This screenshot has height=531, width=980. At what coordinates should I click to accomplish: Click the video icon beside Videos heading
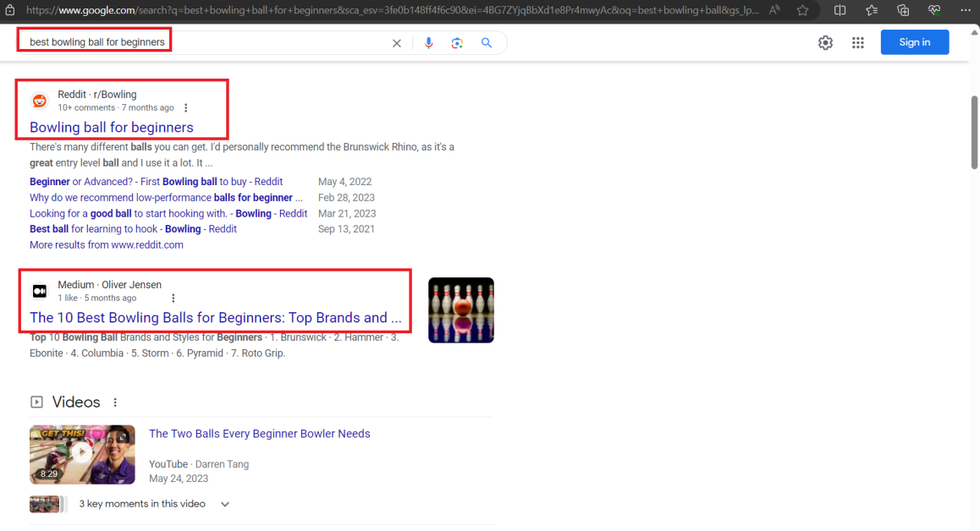point(37,402)
